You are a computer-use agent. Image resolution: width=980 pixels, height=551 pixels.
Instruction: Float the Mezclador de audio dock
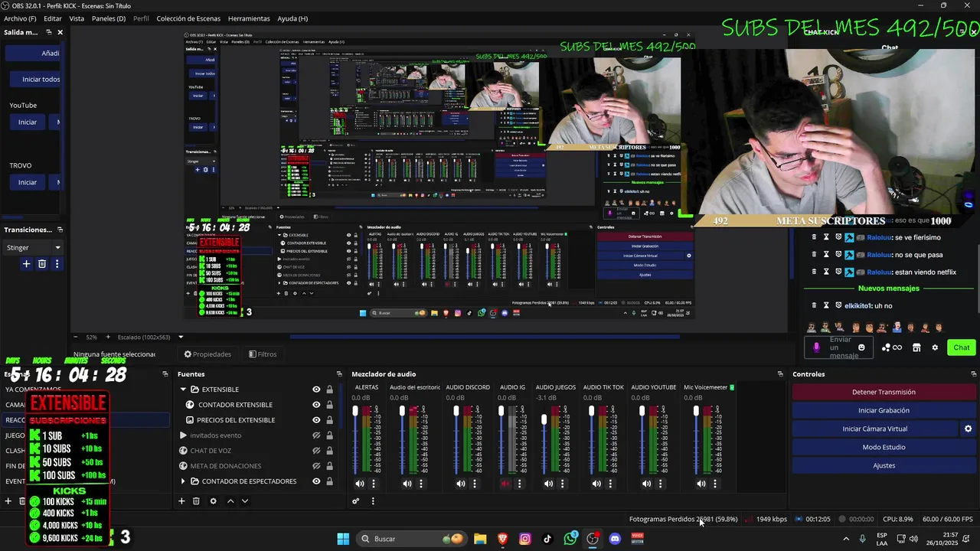(x=780, y=374)
